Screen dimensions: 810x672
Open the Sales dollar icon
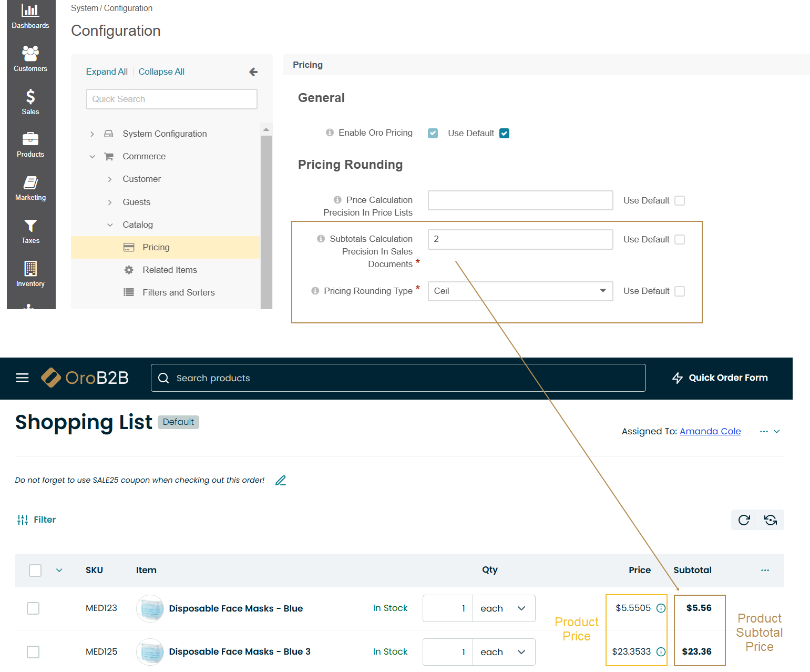click(x=30, y=97)
